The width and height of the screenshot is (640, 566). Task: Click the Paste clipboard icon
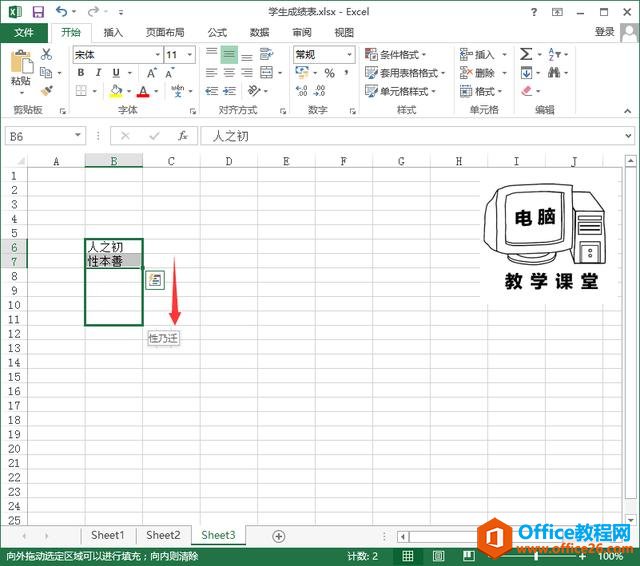21,62
